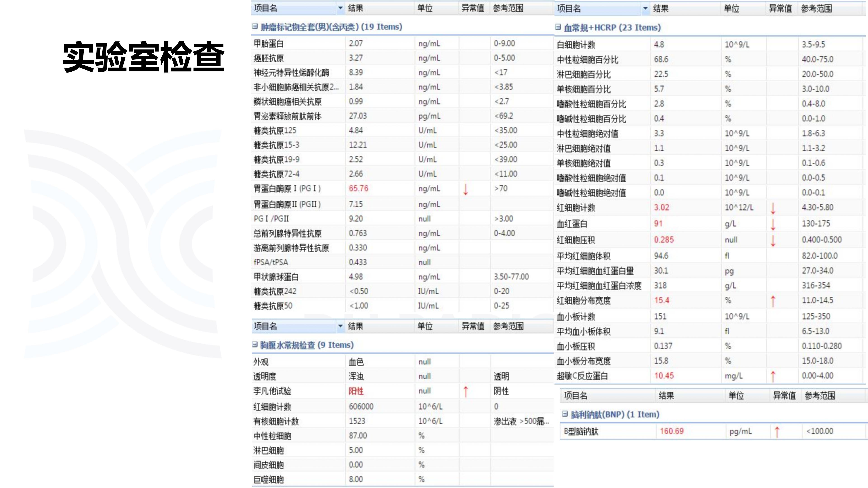Select the 甲胎蛋白 row
This screenshot has height=488, width=868.
269,43
